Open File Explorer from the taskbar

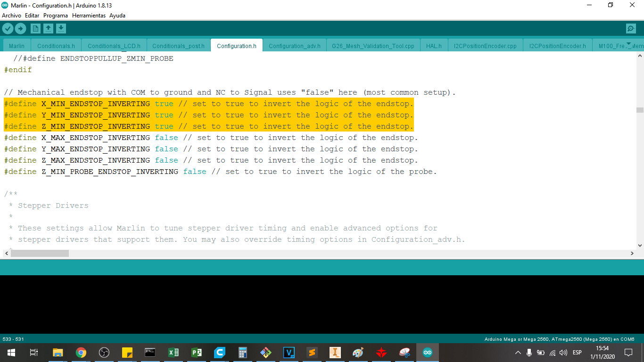[58, 353]
